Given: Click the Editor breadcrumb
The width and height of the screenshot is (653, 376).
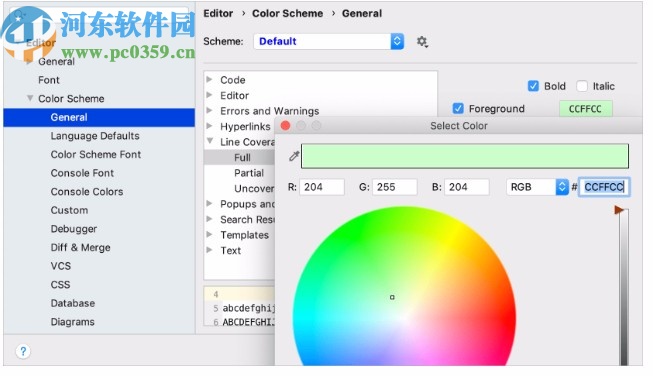Looking at the screenshot, I should [218, 13].
